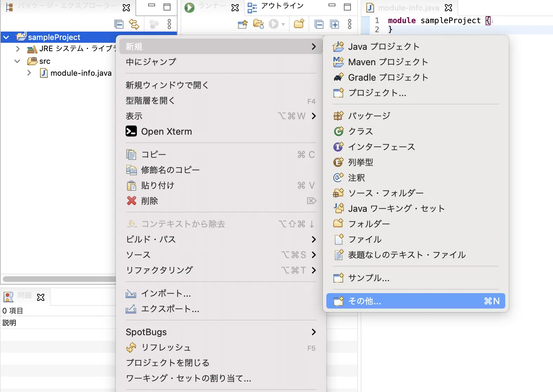
Task: Open ソース submenu arrow
Action: click(x=314, y=255)
